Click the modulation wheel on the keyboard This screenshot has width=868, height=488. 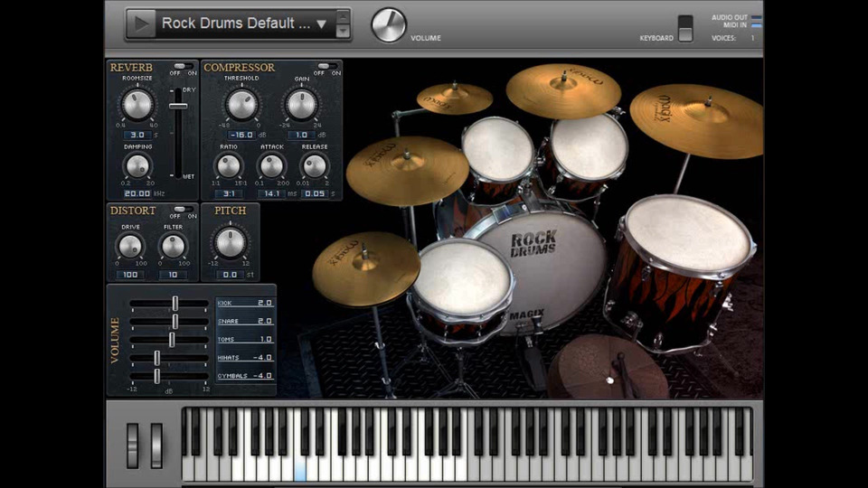tap(157, 446)
